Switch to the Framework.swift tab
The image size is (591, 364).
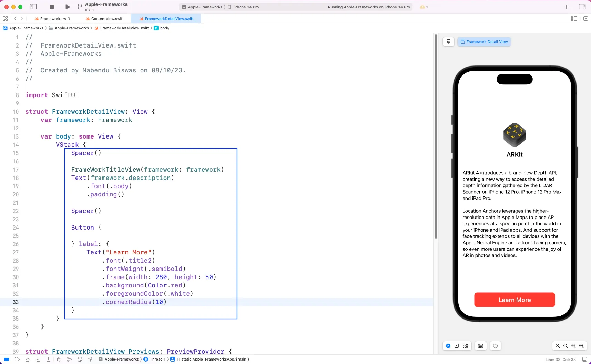tap(52, 19)
